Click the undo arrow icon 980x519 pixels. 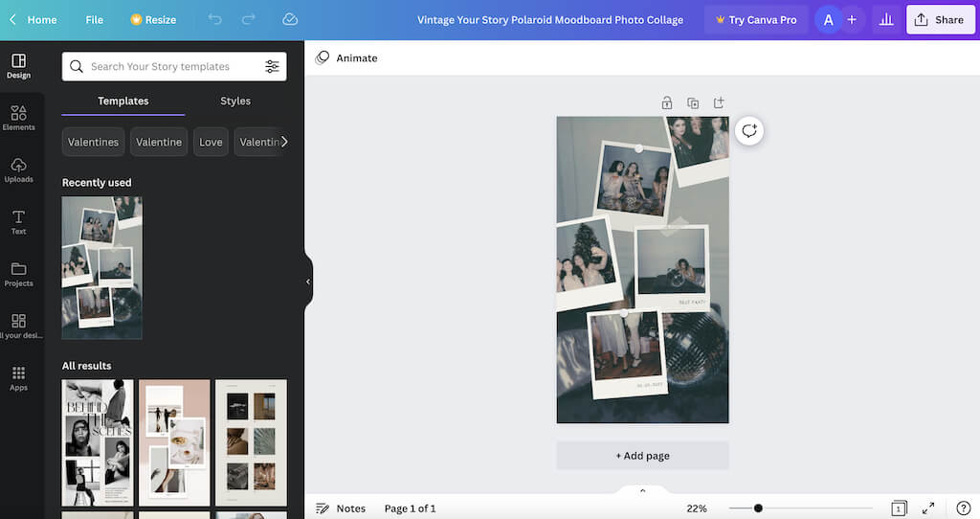point(214,19)
